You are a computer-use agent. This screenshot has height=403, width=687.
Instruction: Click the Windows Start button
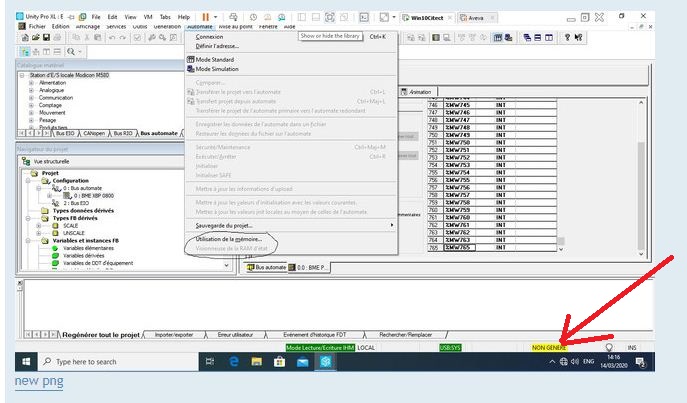pyautogui.click(x=25, y=361)
